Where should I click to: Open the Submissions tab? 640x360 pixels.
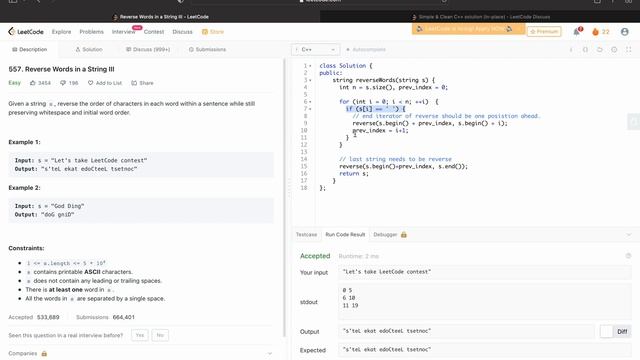(207, 49)
